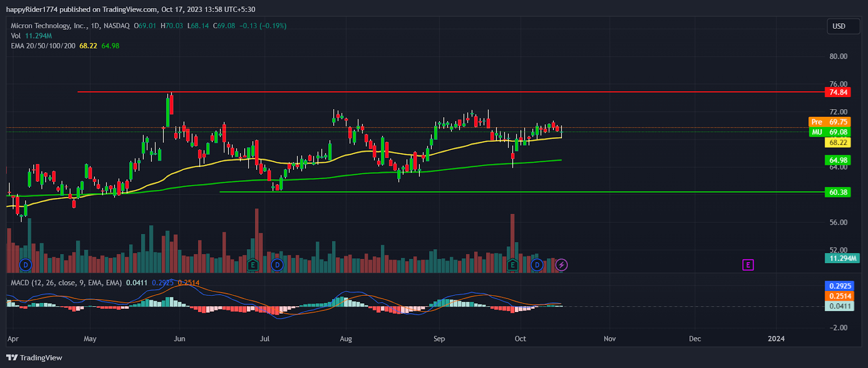Click the 80.00 price scale label
Screen dimensions: 868x368
838,56
